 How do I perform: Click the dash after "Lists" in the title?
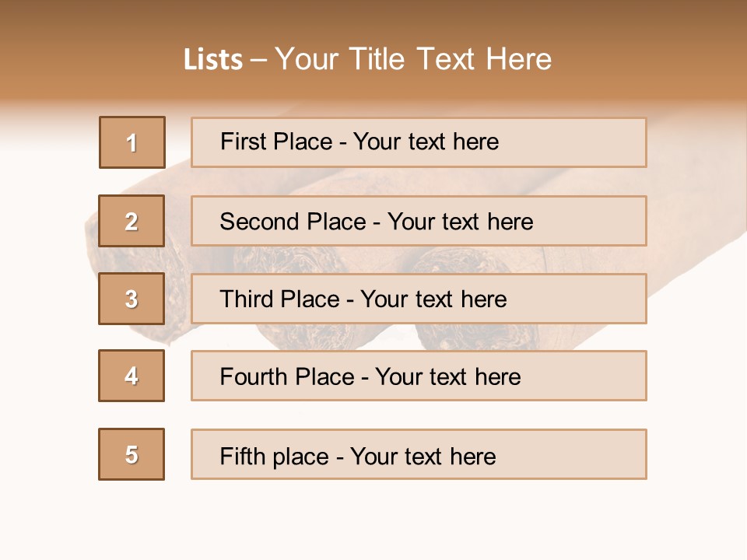coord(258,60)
